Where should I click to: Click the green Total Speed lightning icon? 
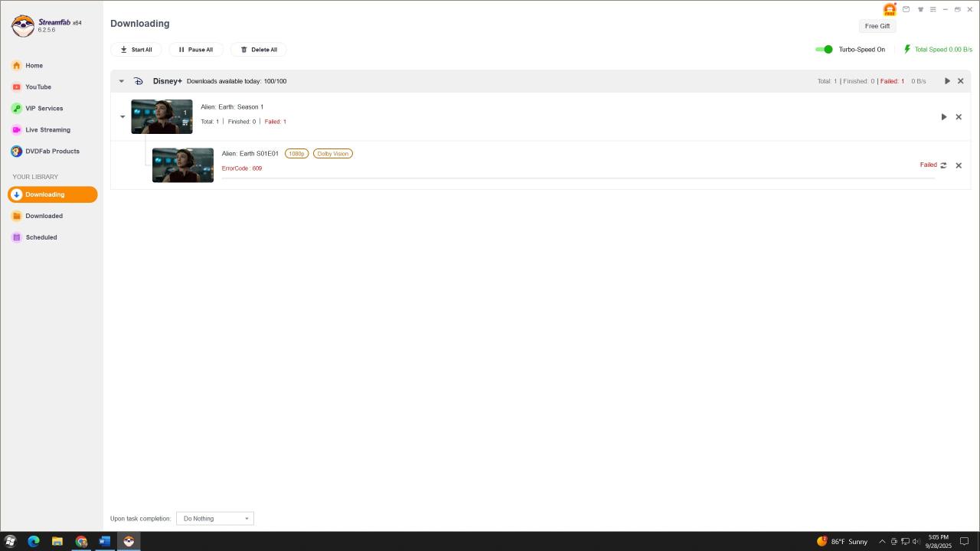pyautogui.click(x=907, y=49)
